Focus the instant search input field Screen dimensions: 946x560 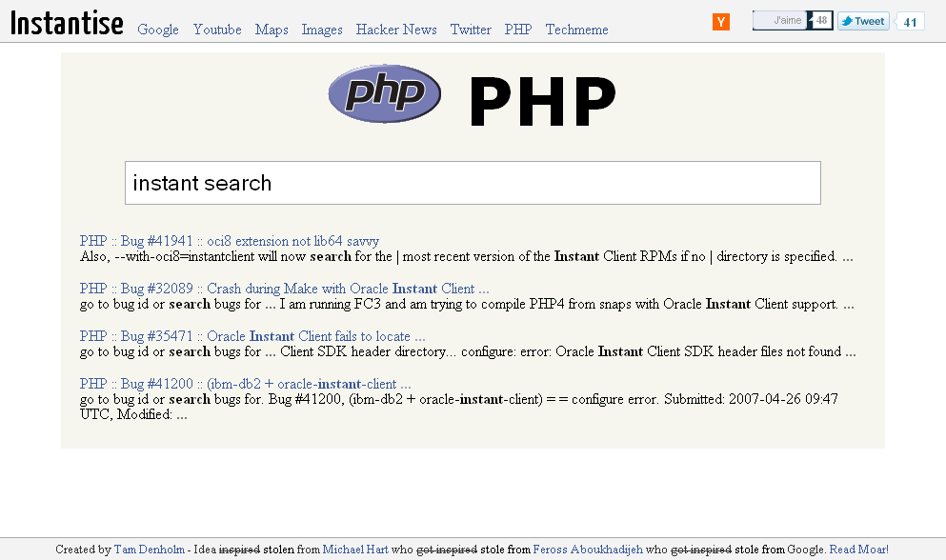473,183
